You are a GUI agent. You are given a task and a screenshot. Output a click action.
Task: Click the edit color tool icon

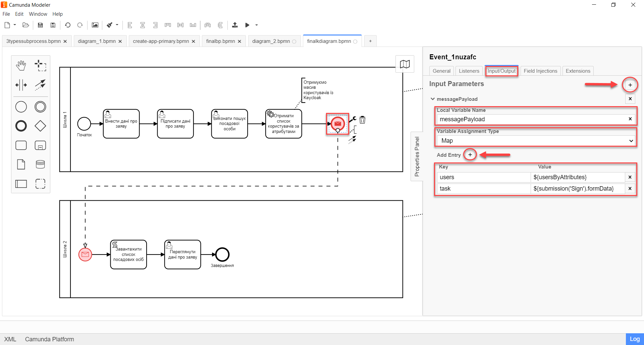pos(110,25)
